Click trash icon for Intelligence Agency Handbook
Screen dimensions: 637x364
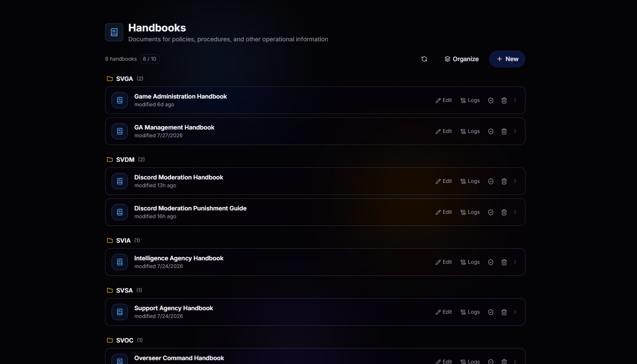pos(504,262)
